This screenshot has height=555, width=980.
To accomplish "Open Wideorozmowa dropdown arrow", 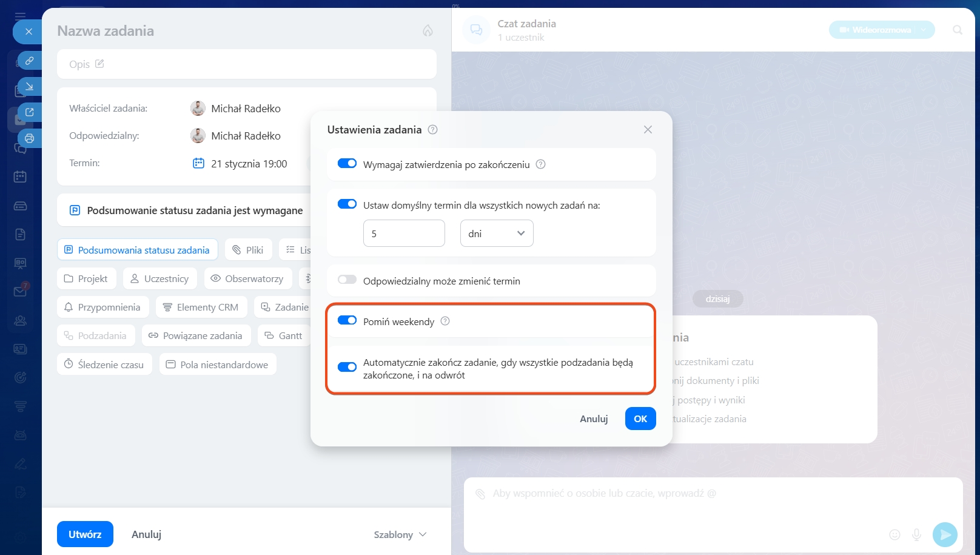I will pos(924,30).
